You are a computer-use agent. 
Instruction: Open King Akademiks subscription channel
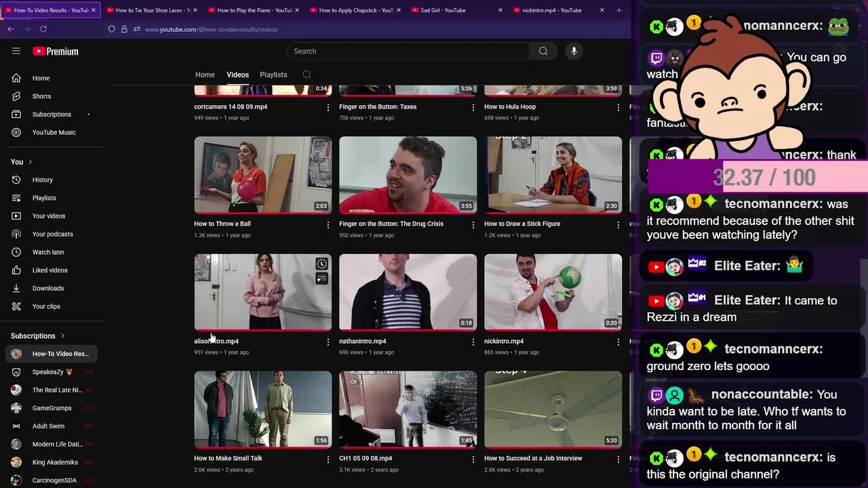pyautogui.click(x=52, y=462)
